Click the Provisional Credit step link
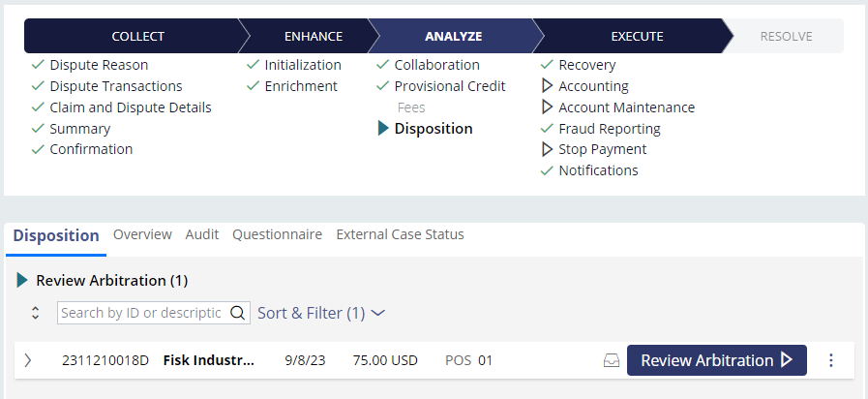868x399 pixels. coord(449,86)
